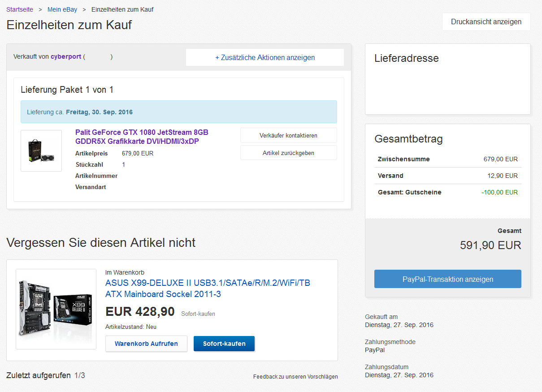Select the Im Warenkorb label

(125, 272)
